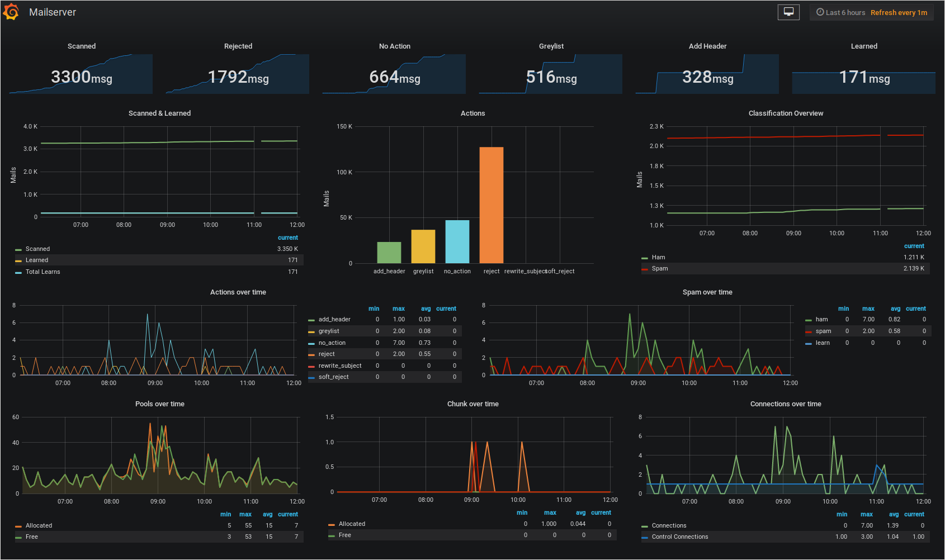Viewport: 945px width, 560px height.
Task: Open the Mailserver dashboard title menu
Action: (x=53, y=12)
